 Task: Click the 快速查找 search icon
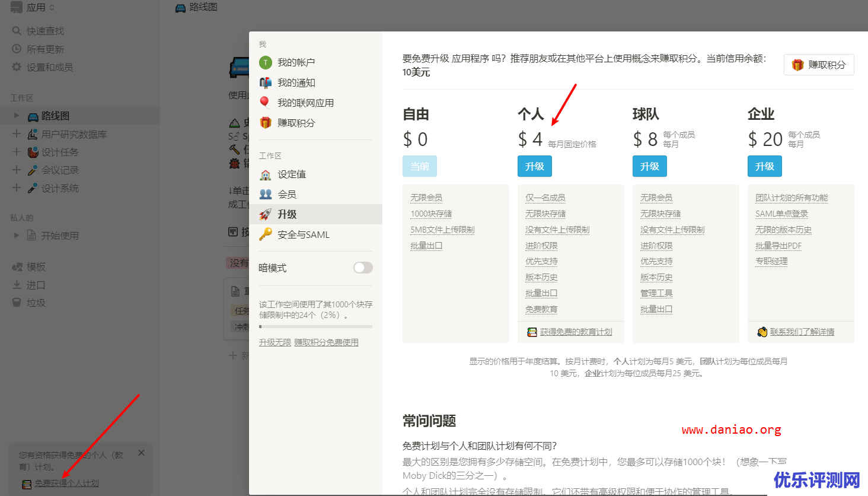(17, 31)
